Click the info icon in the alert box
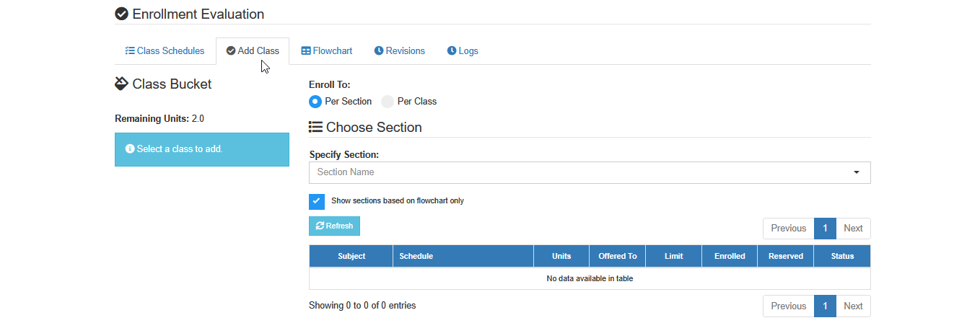 130,149
